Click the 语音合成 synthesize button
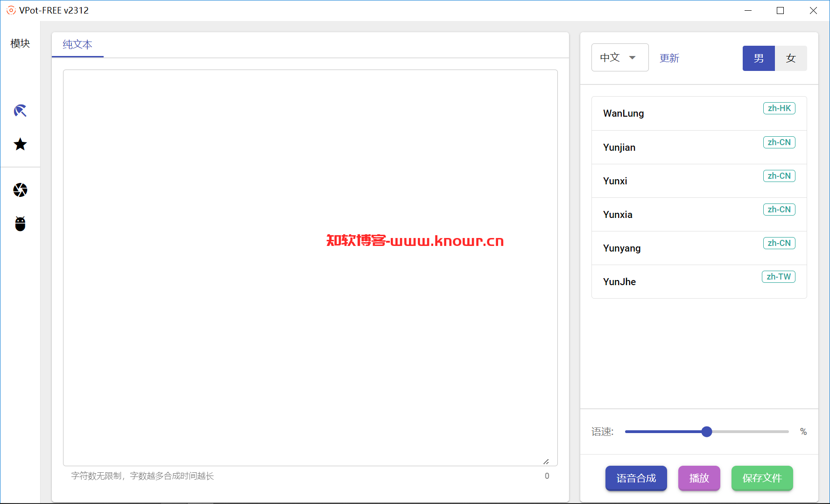The width and height of the screenshot is (830, 504). point(636,478)
